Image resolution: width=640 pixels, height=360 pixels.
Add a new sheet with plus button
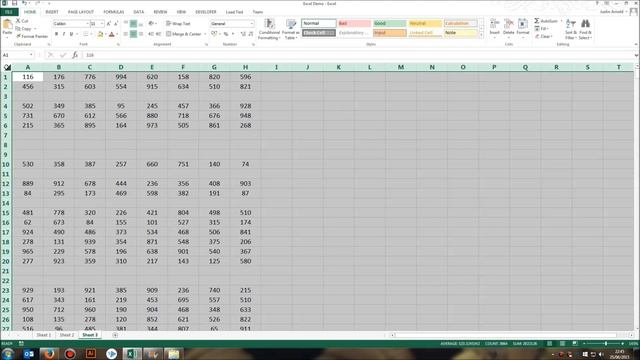[115, 335]
